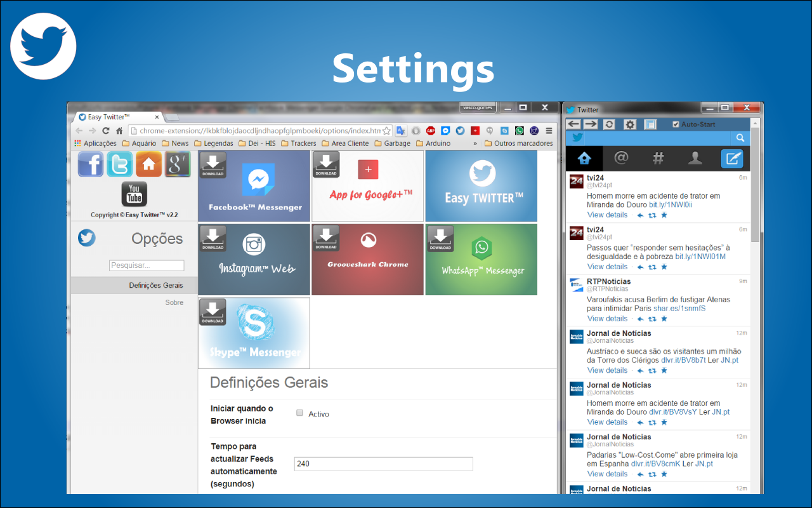Open the bit.ly/1NWl01M link
The image size is (812, 508).
coord(700,257)
